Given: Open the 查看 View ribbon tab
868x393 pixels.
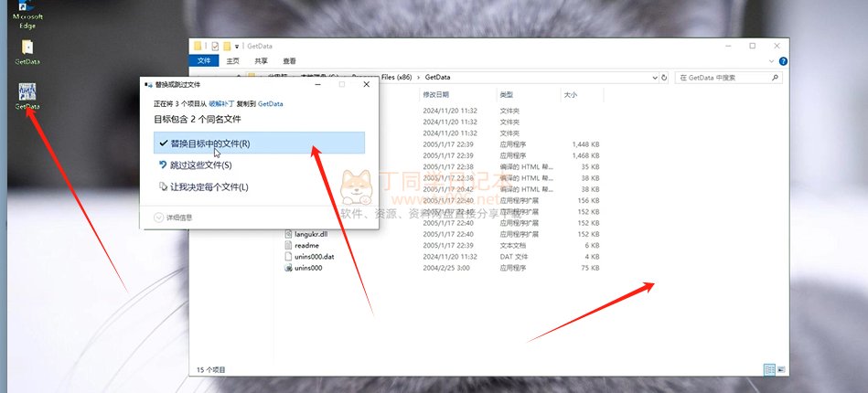Looking at the screenshot, I should [x=289, y=61].
